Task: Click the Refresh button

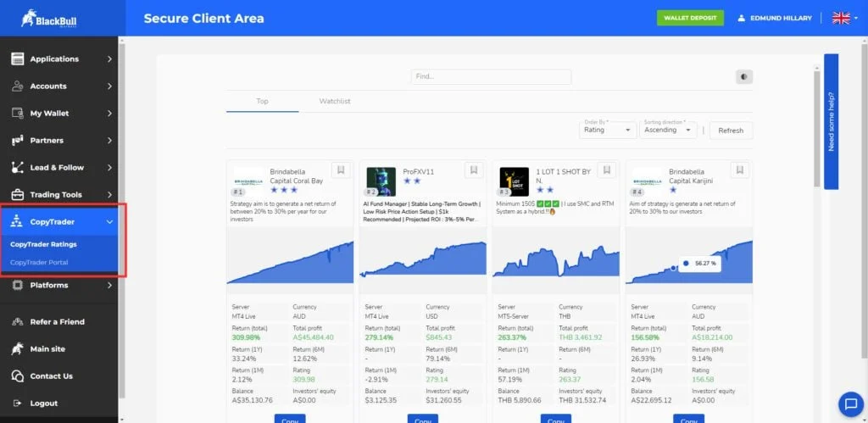Action: 731,130
